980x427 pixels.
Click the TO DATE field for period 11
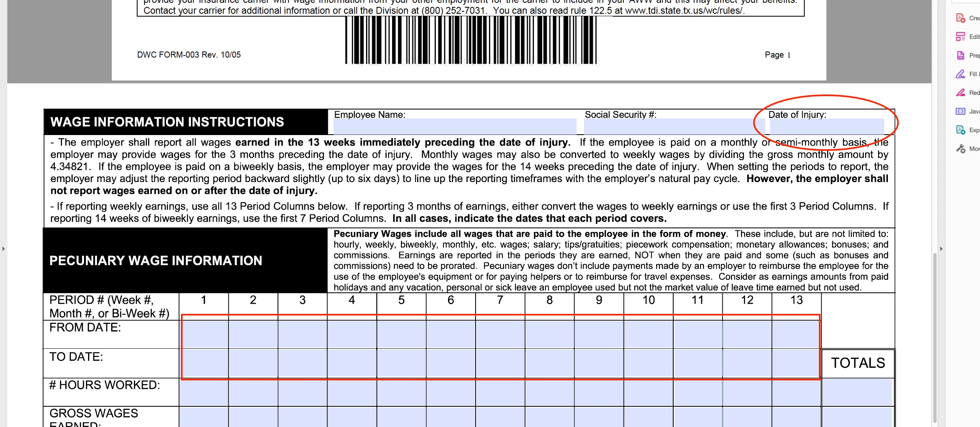coord(698,363)
